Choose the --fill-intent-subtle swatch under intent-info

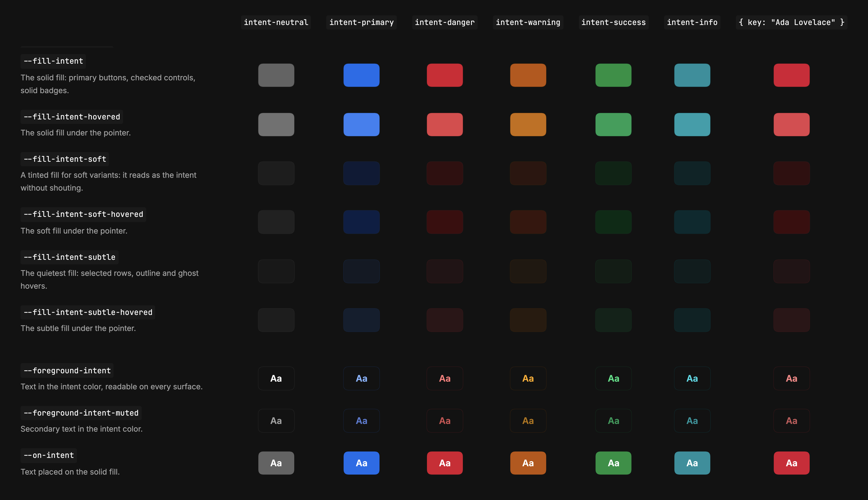click(692, 271)
